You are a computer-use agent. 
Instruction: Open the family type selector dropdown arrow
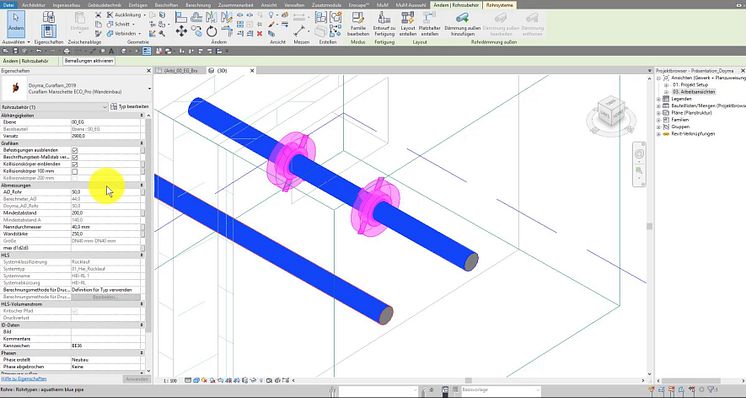coord(149,88)
